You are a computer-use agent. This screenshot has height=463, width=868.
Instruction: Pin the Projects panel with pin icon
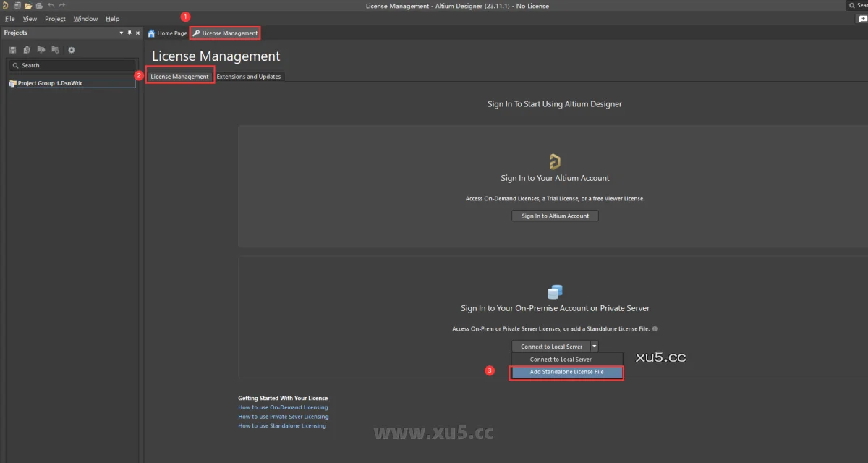click(129, 33)
